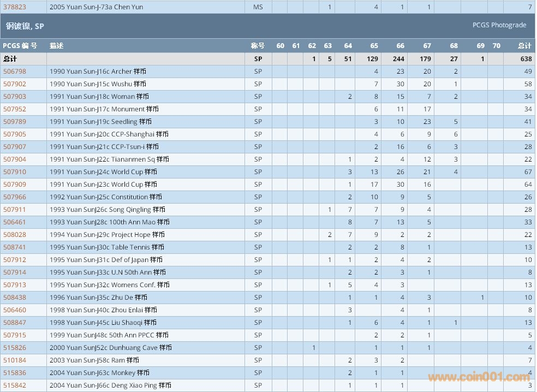537x392 pixels.
Task: Open link 508438 for Zhu De
Action: click(15, 298)
